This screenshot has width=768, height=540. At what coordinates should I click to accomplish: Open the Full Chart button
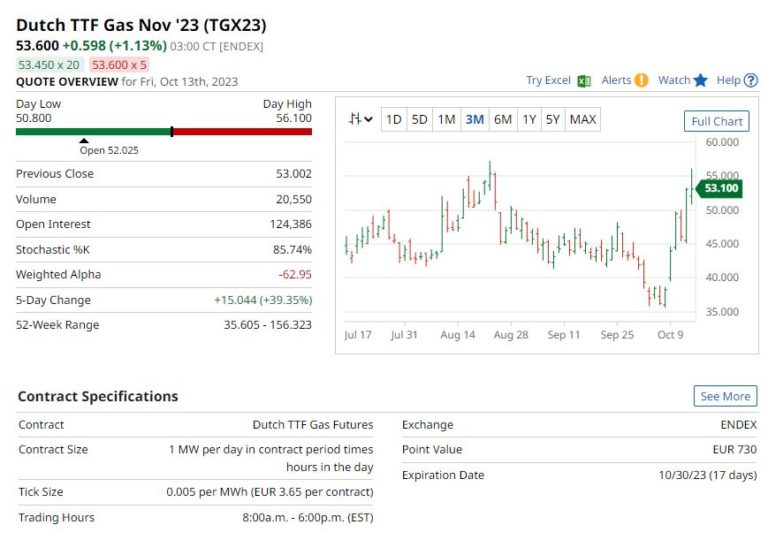point(717,121)
